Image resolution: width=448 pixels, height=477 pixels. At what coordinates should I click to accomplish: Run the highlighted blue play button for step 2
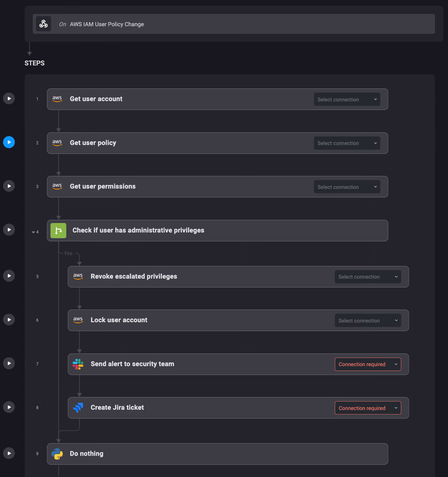(x=9, y=142)
